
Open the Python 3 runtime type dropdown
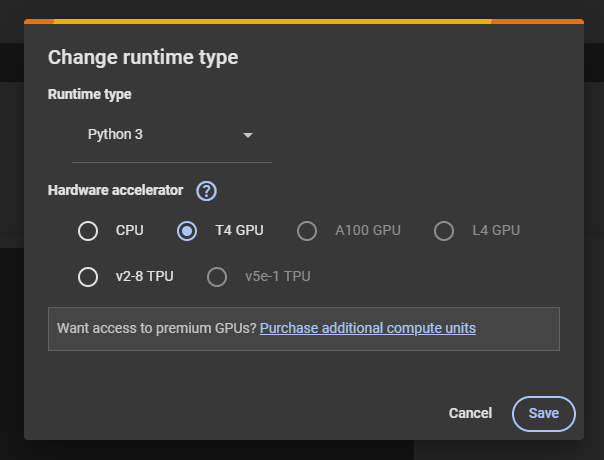tap(171, 135)
